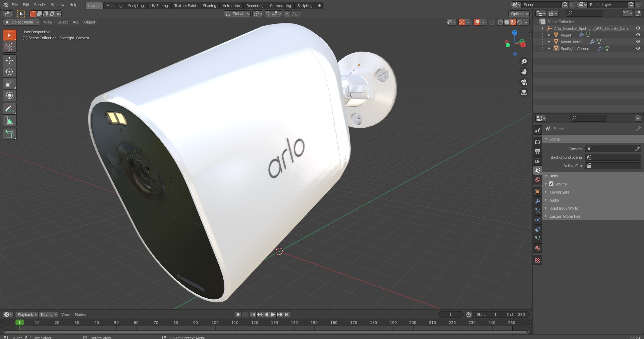Open the Texture properties tab
The width and height of the screenshot is (644, 339).
coord(538,260)
